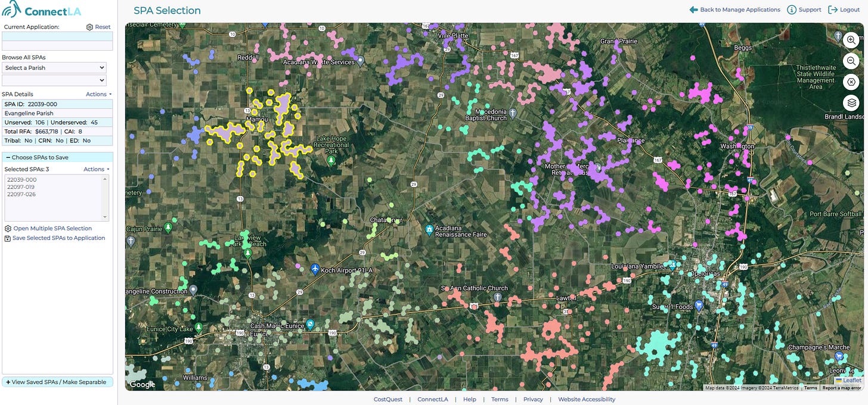Image resolution: width=868 pixels, height=405 pixels.
Task: Collapse the Choose SPAs to Save section
Action: pos(57,157)
